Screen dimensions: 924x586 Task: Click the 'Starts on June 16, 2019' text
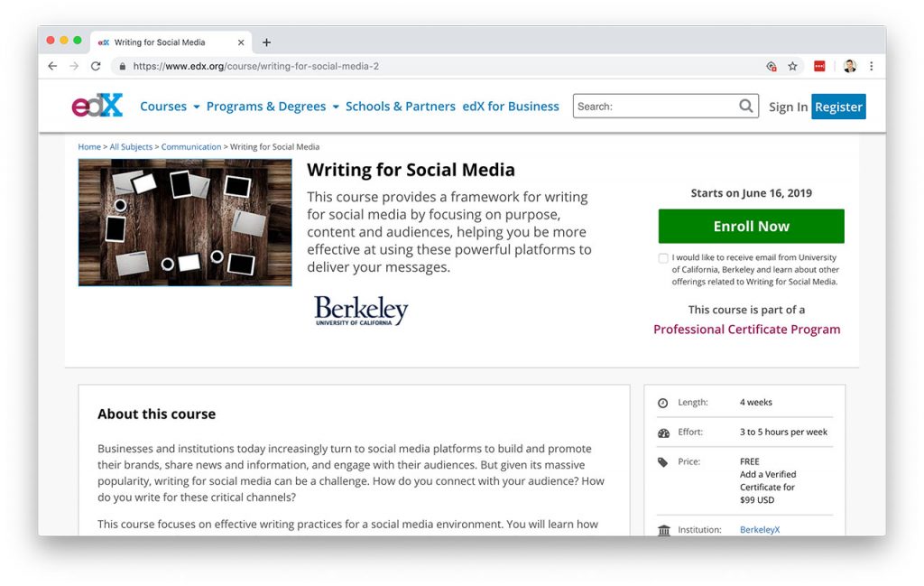[x=752, y=193]
